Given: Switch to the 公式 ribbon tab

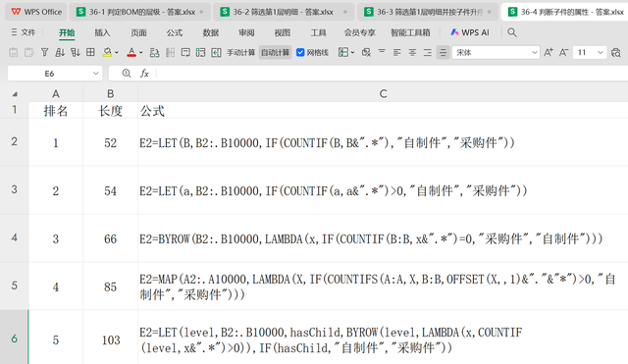Looking at the screenshot, I should 175,32.
